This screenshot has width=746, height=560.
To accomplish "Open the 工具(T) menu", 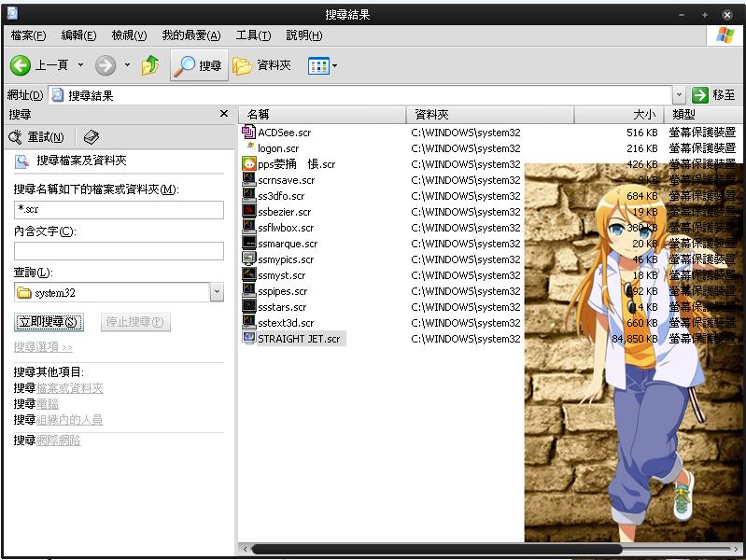I will pyautogui.click(x=254, y=35).
